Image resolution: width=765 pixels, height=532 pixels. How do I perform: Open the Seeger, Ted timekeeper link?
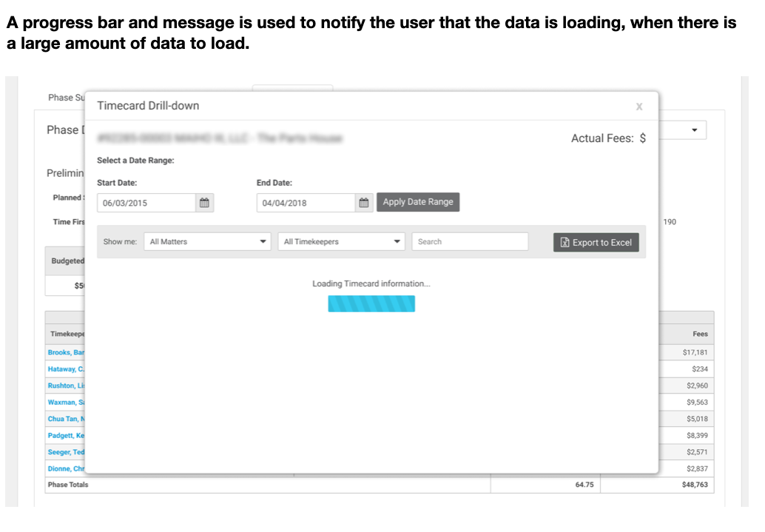click(x=66, y=452)
